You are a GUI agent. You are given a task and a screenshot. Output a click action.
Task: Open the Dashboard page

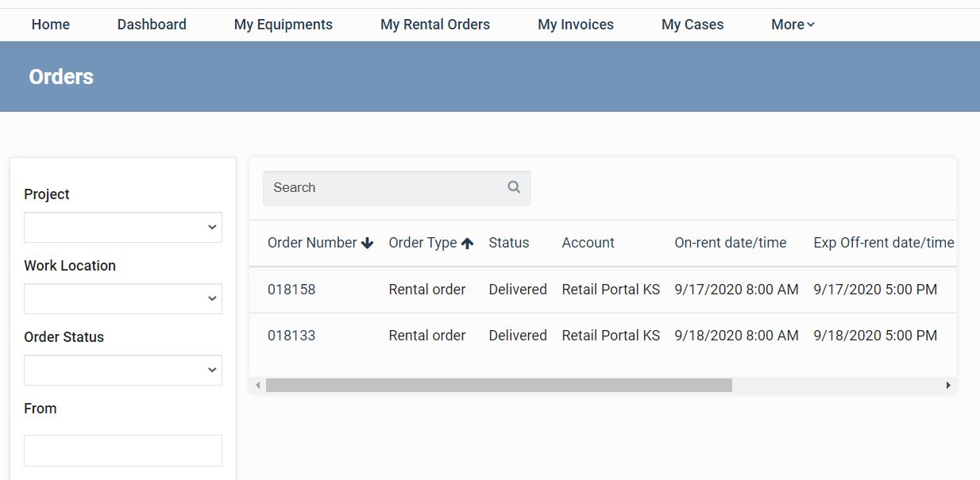[x=152, y=25]
